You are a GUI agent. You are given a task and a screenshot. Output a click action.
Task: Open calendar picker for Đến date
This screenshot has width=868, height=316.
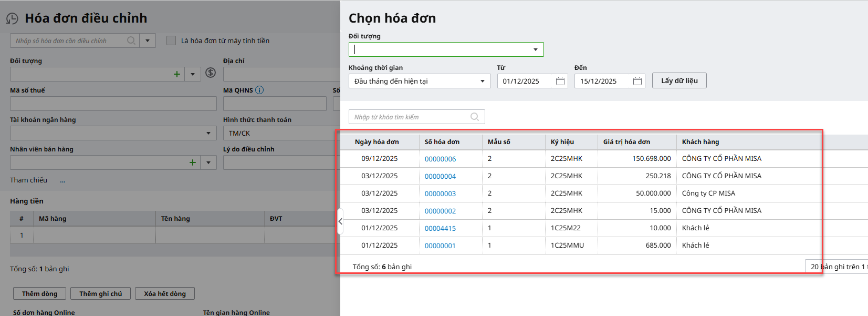(x=637, y=81)
